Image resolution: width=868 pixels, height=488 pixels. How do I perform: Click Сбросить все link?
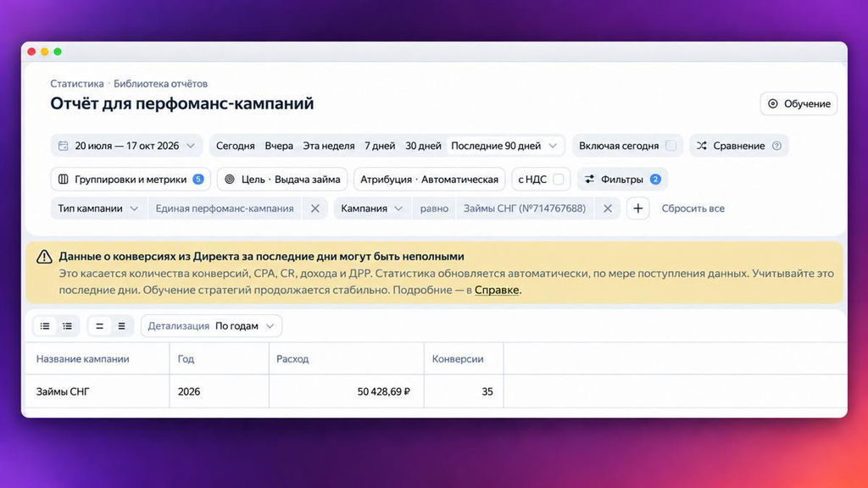click(693, 208)
